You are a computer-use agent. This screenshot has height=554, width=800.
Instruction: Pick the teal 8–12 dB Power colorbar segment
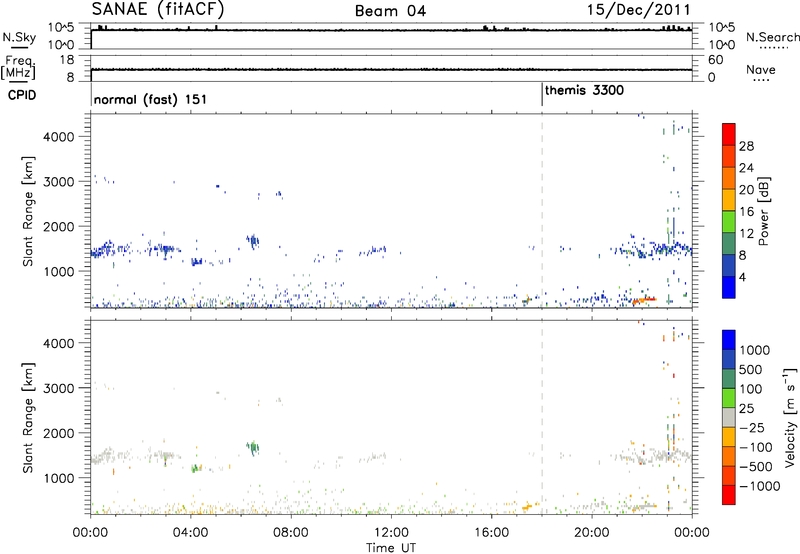(729, 243)
